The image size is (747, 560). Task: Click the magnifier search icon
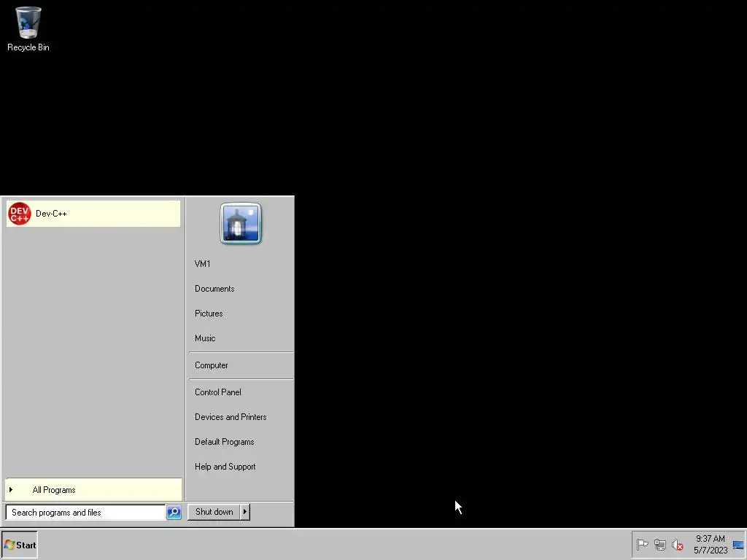point(174,513)
